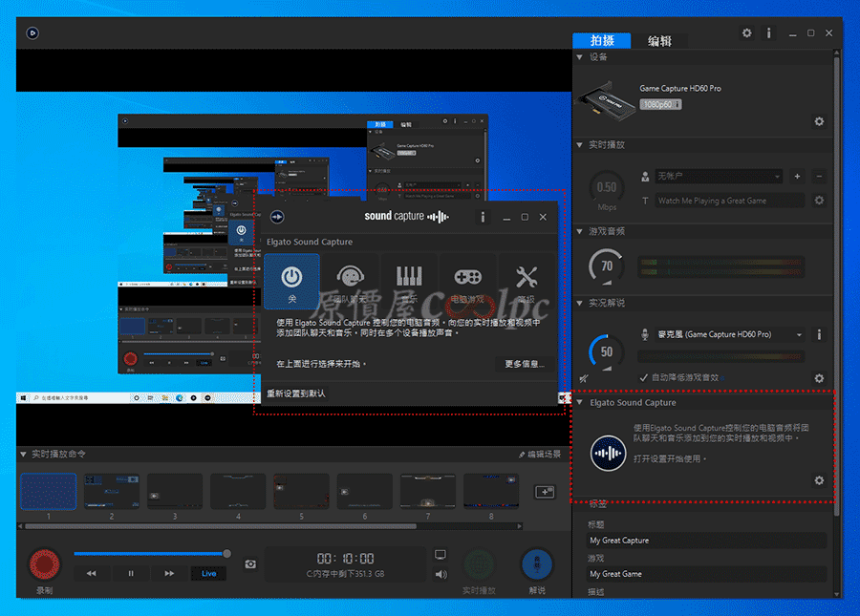Click the stream title field Watch Me Playing

(x=729, y=201)
